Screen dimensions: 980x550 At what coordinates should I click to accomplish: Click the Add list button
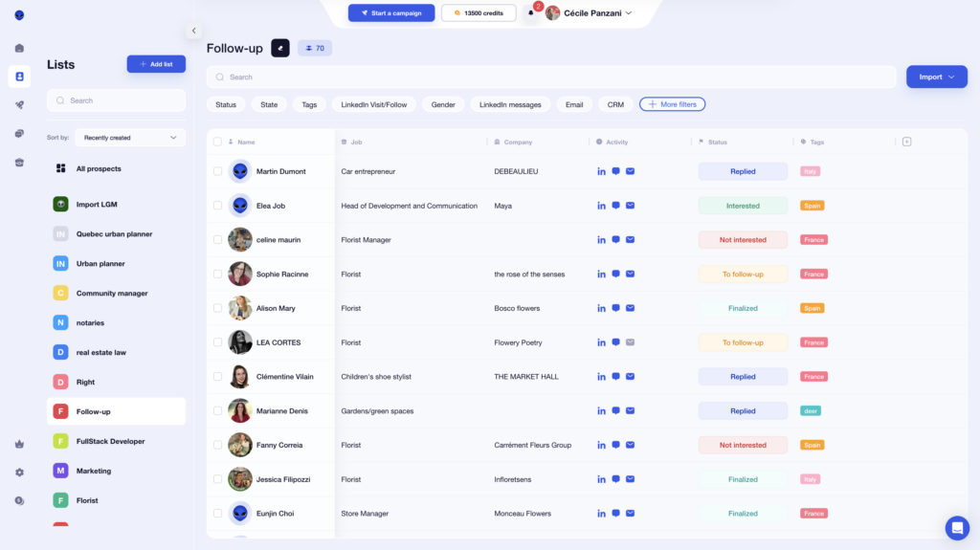[156, 64]
